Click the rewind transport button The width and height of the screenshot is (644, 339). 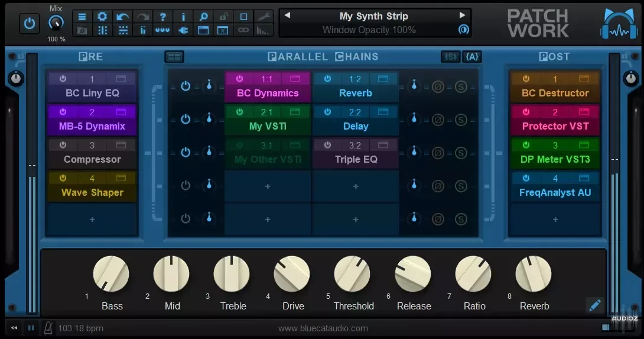tap(14, 328)
